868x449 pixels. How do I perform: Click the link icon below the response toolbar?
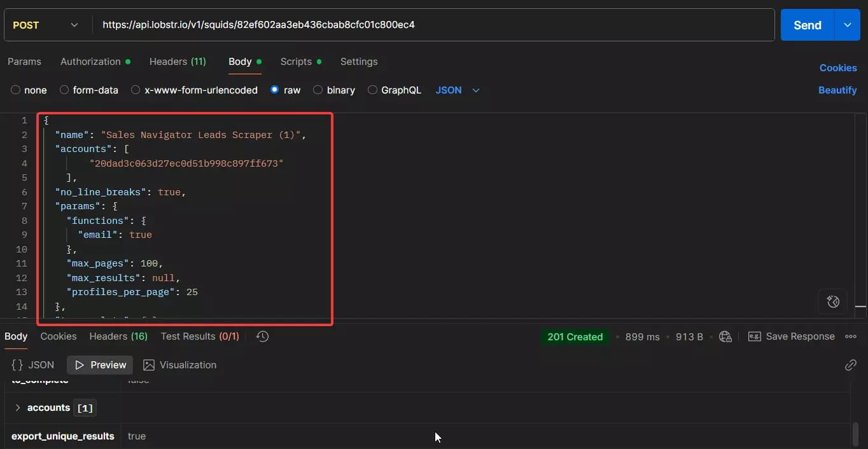pos(851,365)
